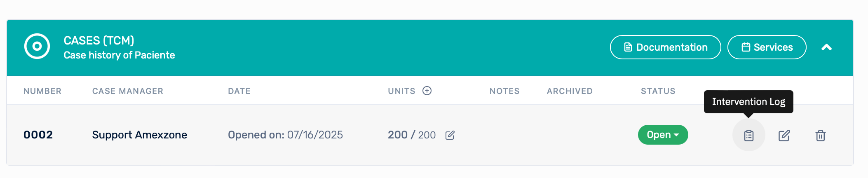868x178 pixels.
Task: Click the DATE column header
Action: pyautogui.click(x=239, y=91)
